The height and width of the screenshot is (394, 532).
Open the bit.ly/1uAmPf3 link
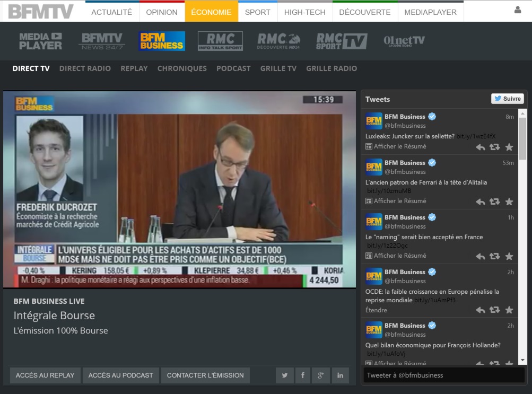[x=434, y=300]
